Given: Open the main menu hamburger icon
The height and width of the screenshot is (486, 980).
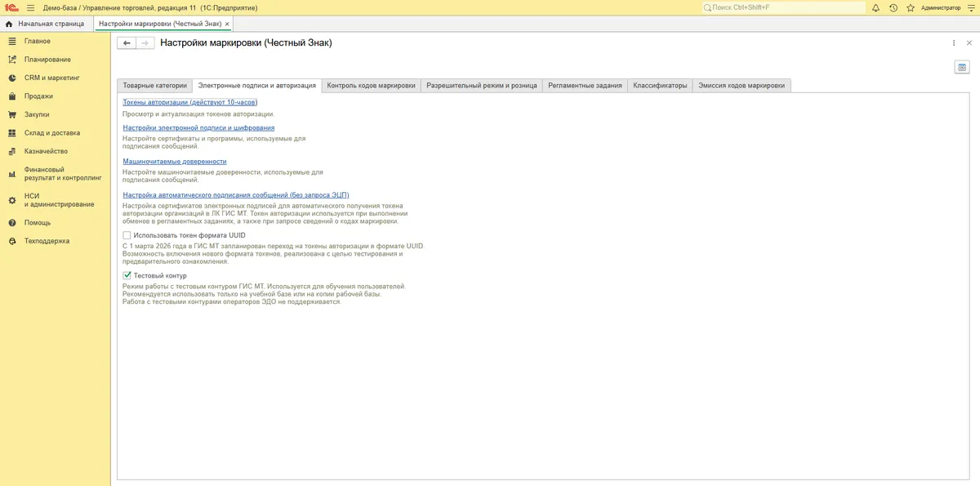Looking at the screenshot, I should tap(30, 7).
